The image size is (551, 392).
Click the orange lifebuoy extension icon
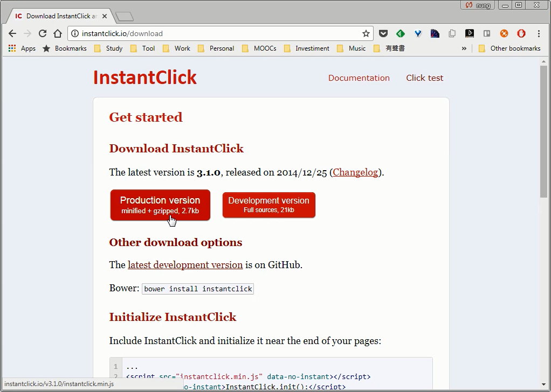coord(504,33)
